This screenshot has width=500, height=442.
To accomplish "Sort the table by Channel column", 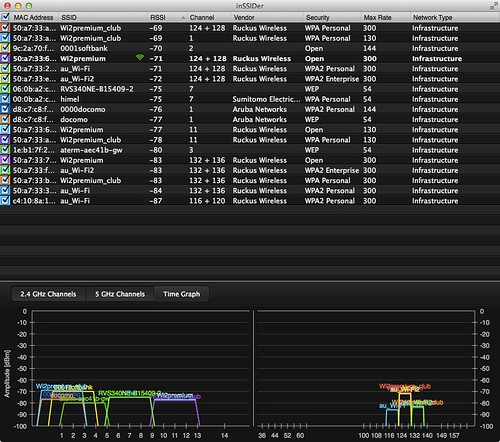I will point(202,17).
